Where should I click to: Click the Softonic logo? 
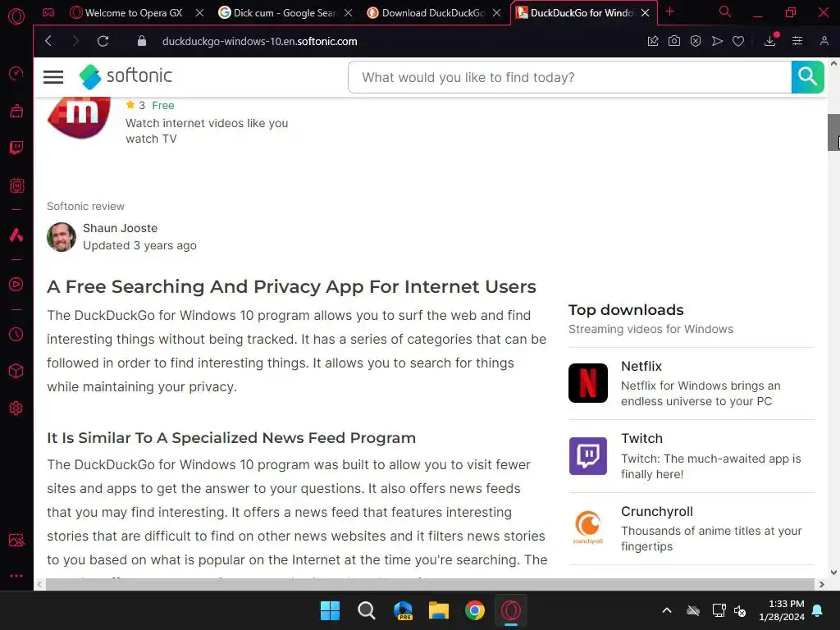pos(126,76)
